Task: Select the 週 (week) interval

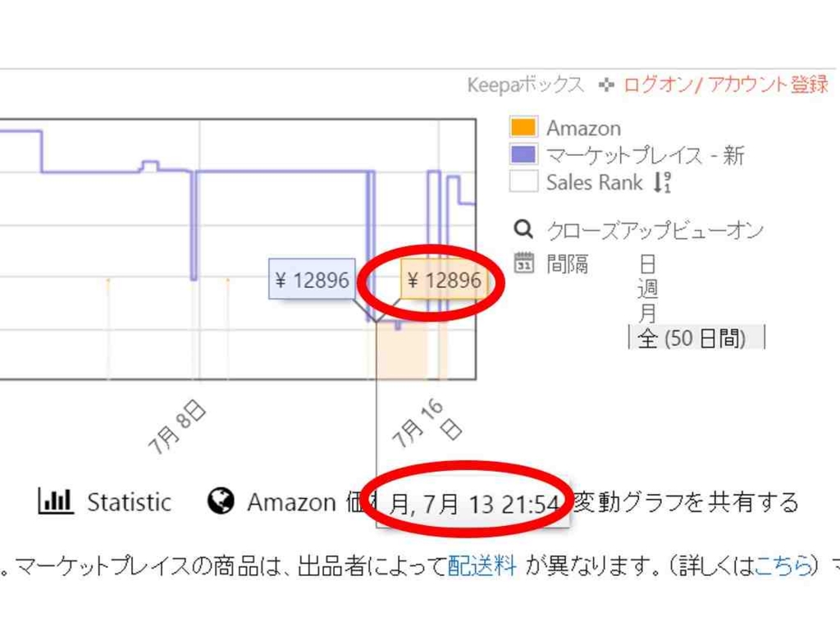Action: [647, 289]
